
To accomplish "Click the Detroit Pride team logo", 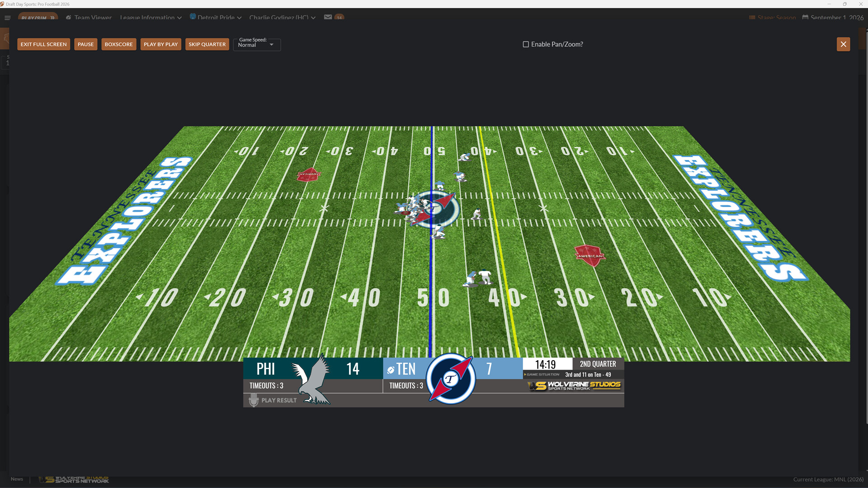I will click(193, 18).
